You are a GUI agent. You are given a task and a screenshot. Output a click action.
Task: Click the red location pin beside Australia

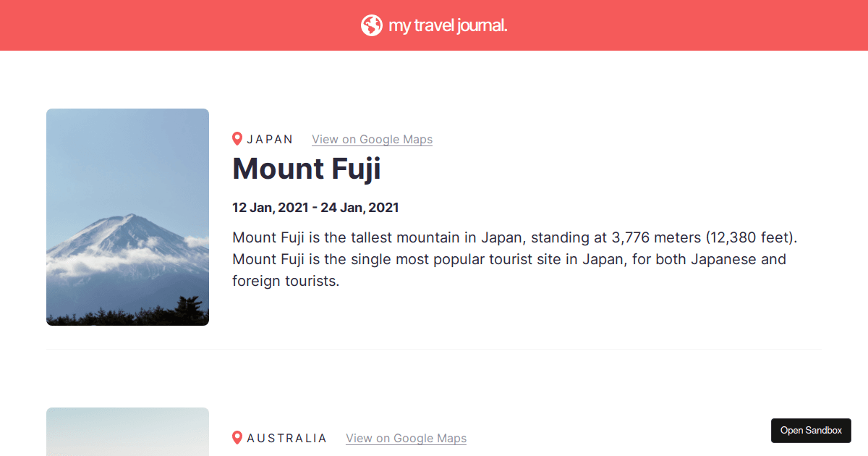click(237, 438)
